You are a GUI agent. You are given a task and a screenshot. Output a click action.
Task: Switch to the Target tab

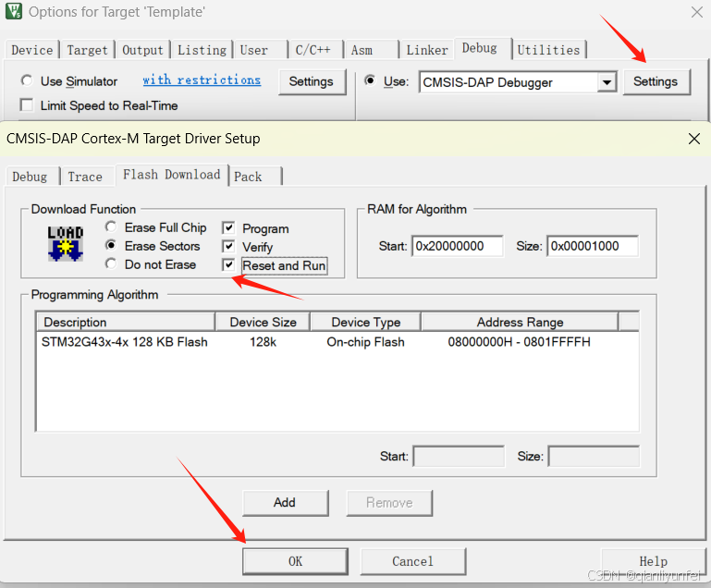[87, 50]
